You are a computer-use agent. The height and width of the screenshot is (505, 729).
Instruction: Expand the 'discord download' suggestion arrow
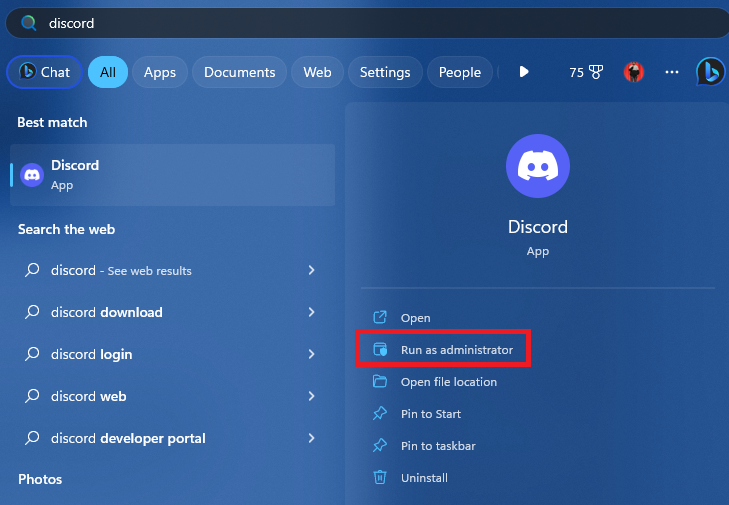click(x=312, y=312)
